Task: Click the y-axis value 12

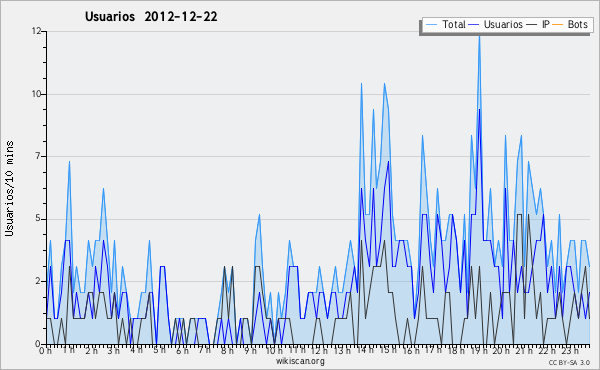Action: pos(36,31)
